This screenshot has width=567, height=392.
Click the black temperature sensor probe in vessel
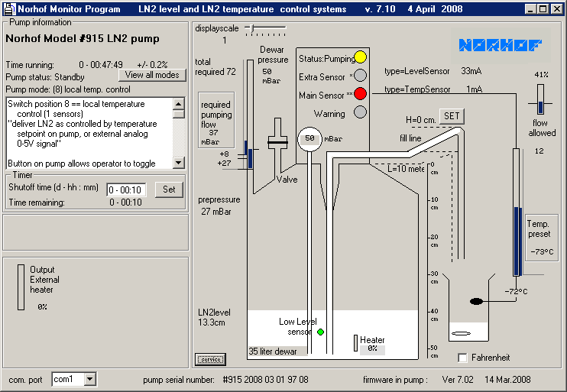(x=476, y=301)
